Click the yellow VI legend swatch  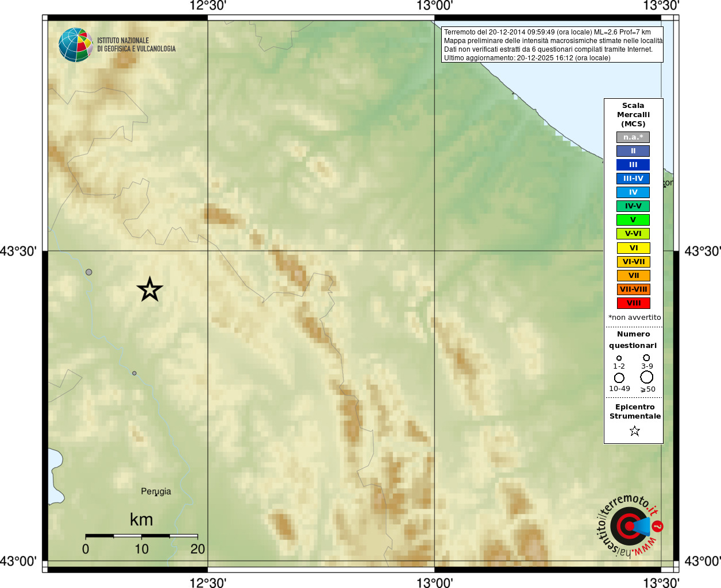click(634, 248)
